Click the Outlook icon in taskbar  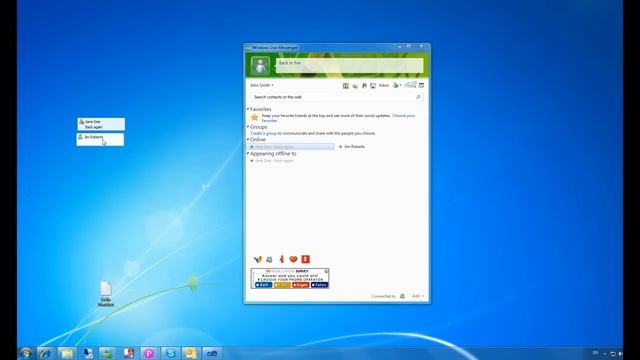[x=191, y=353]
